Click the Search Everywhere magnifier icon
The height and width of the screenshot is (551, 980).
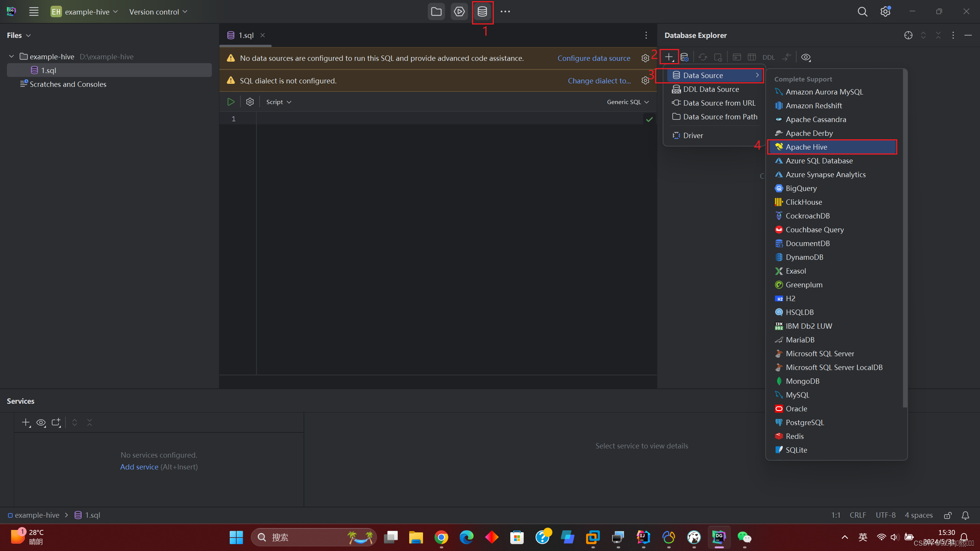(862, 12)
